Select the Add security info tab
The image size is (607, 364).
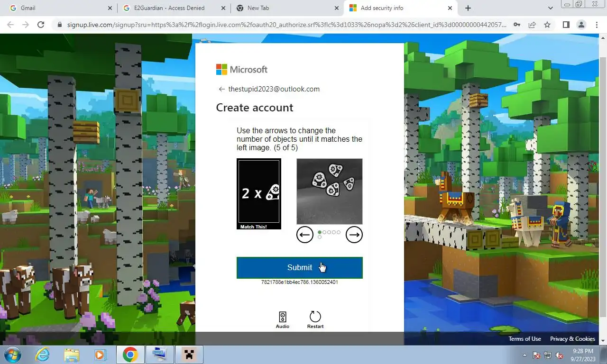tap(400, 8)
